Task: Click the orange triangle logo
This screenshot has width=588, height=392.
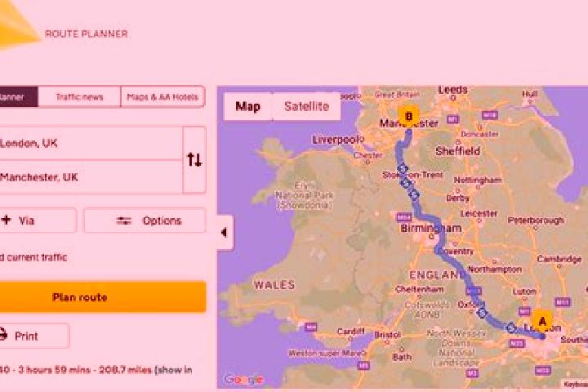Action: coord(19,26)
